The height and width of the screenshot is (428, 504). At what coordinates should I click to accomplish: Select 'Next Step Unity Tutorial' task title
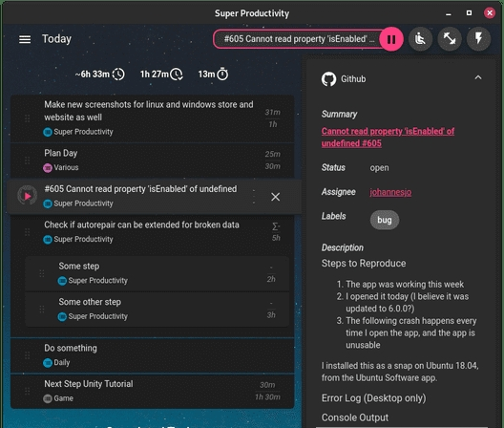89,384
